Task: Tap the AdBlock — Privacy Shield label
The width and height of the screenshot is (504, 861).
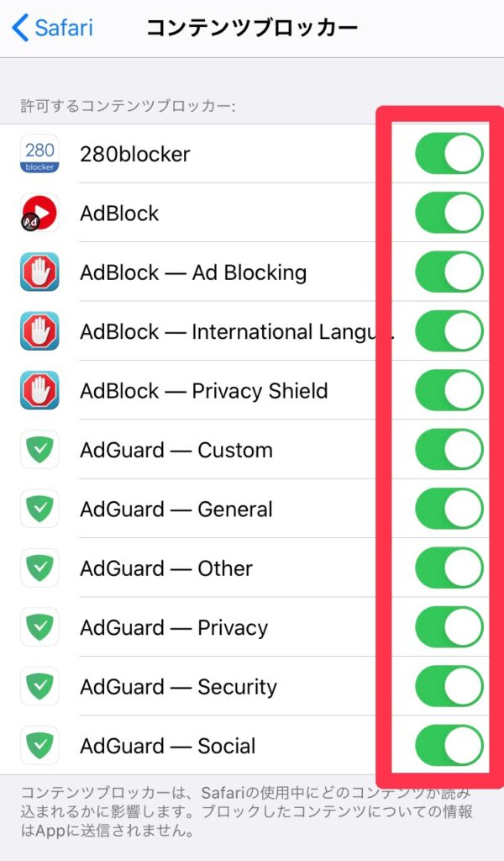Action: [203, 391]
